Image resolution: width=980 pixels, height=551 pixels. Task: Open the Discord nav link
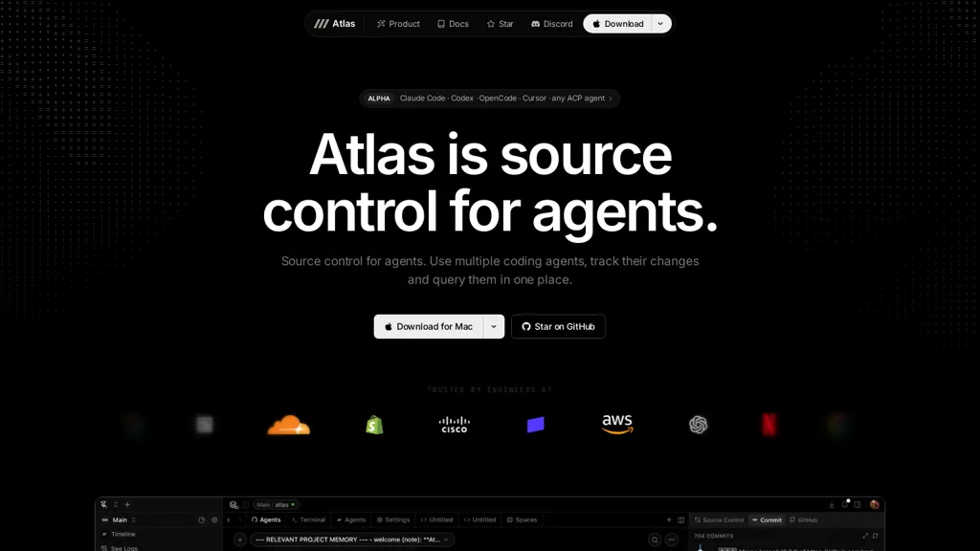[x=552, y=24]
